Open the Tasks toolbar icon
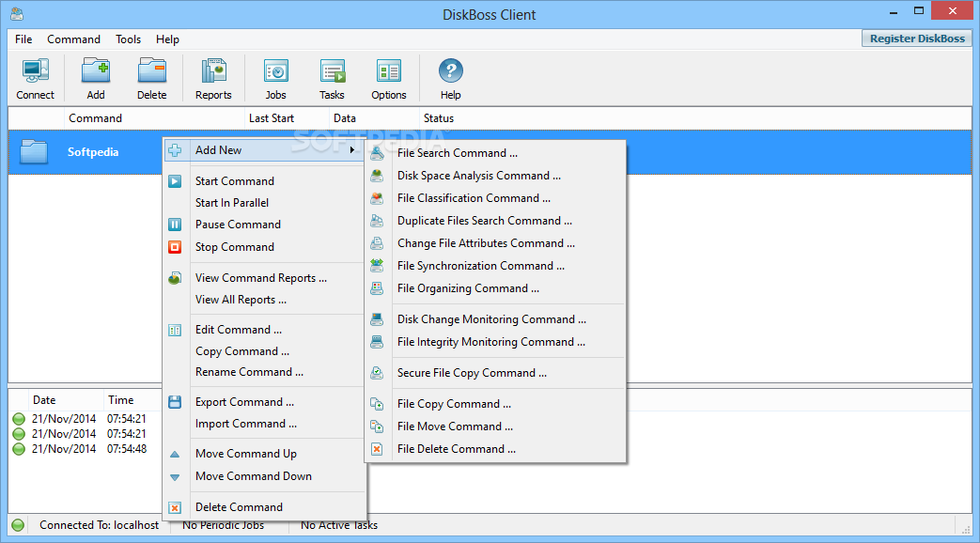The height and width of the screenshot is (543, 980). coord(332,71)
